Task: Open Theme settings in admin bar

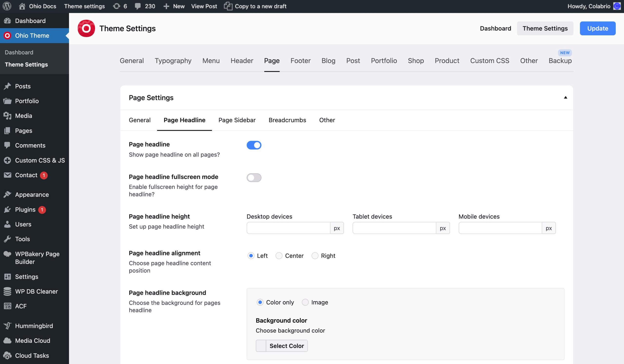Action: click(84, 6)
